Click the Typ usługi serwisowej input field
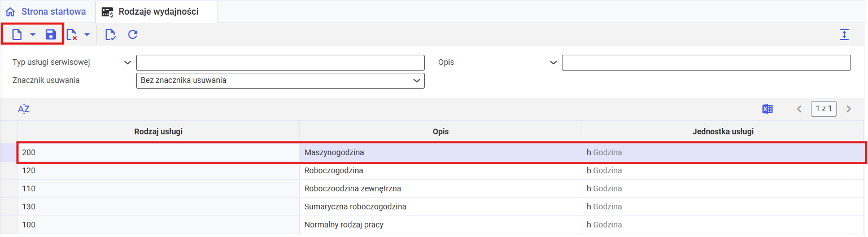This screenshot has height=237, width=868. tap(280, 63)
